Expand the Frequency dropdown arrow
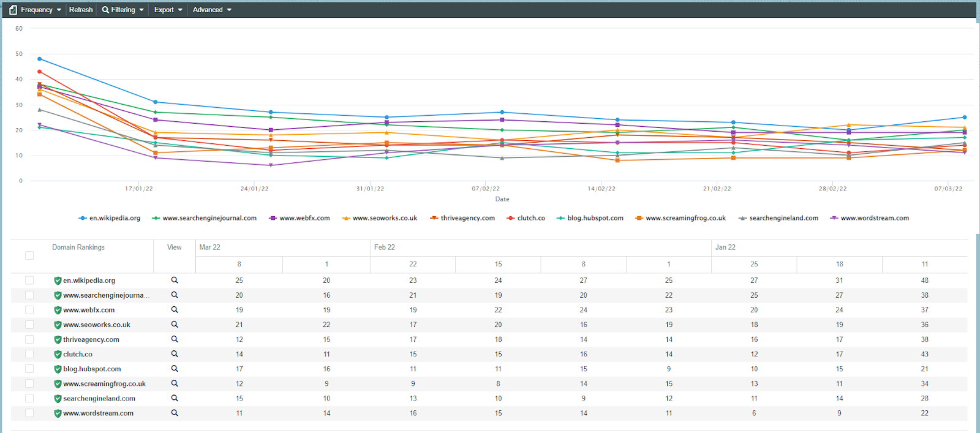 (59, 10)
